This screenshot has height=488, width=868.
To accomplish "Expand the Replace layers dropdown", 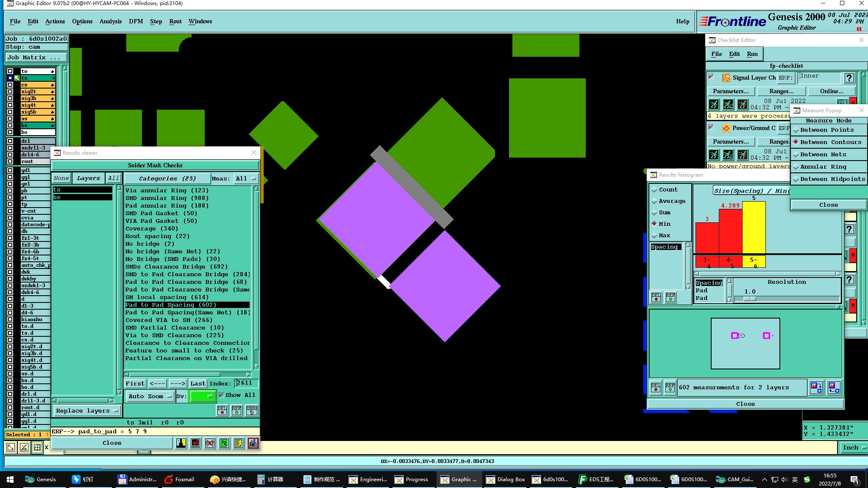I will (x=87, y=410).
